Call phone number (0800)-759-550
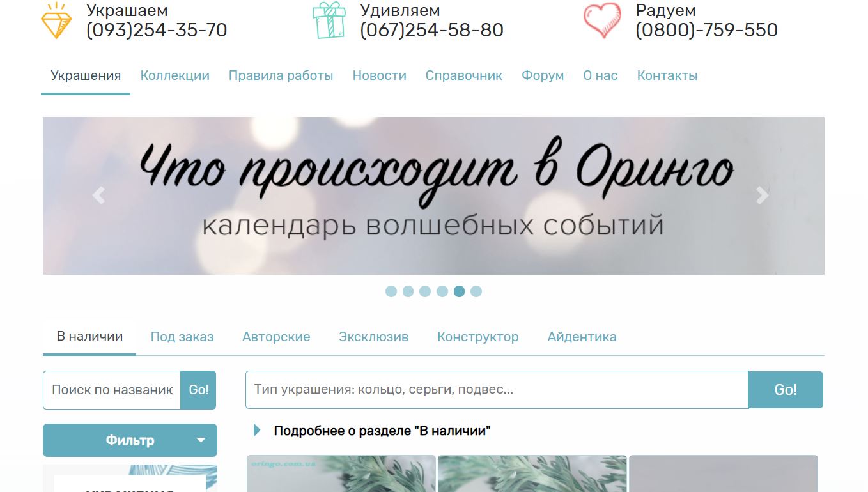Screen dimensions: 868x492 (x=707, y=30)
